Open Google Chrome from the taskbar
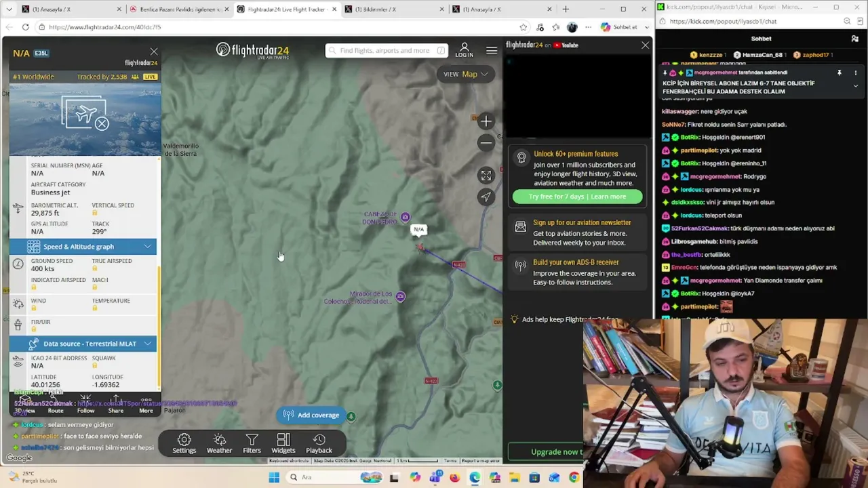 tap(574, 478)
